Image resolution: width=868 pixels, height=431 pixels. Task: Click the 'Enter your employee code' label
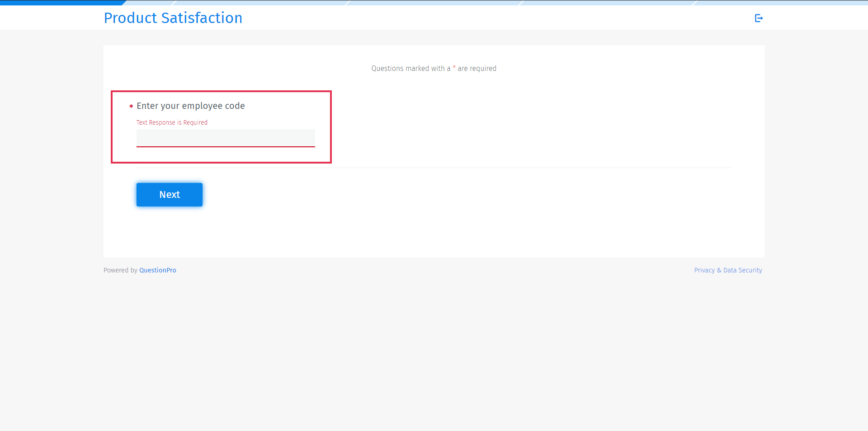click(x=191, y=106)
